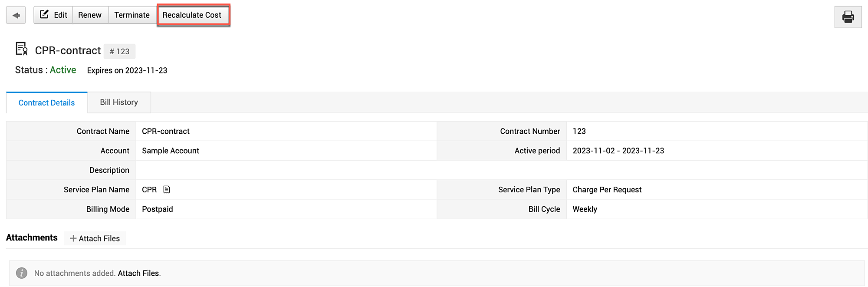Click the back arrow button
Screen dimensions: 868x287
(16, 15)
